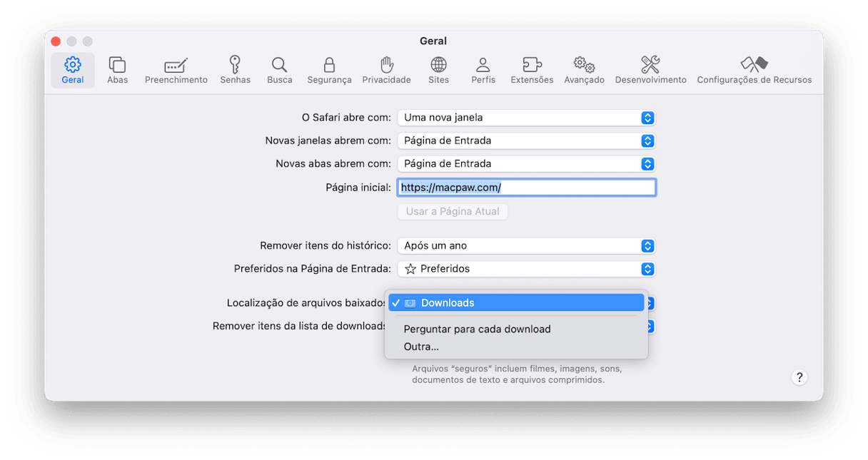Open the Preenchimento autofill settings
This screenshot has width=868, height=460.
pos(176,70)
